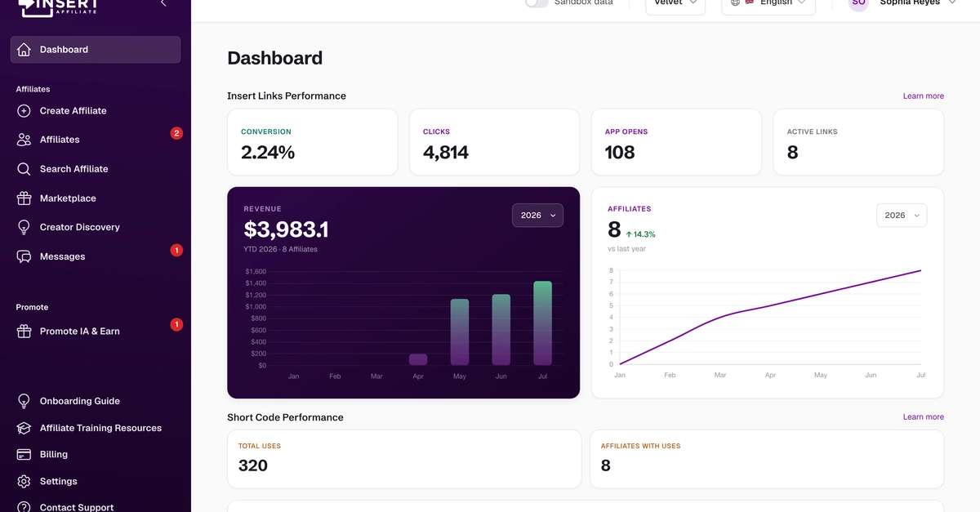The height and width of the screenshot is (512, 980).
Task: Collapse the sidebar with the chevron arrow
Action: [x=163, y=3]
